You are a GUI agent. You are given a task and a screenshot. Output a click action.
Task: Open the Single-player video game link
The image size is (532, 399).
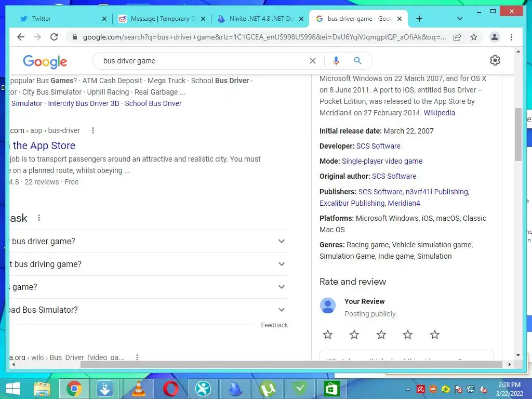[382, 161]
